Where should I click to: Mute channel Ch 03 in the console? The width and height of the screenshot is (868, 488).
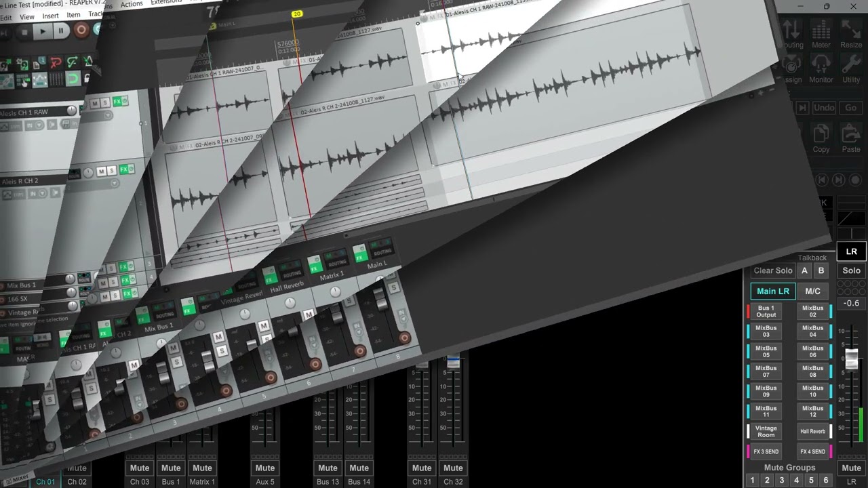point(140,468)
